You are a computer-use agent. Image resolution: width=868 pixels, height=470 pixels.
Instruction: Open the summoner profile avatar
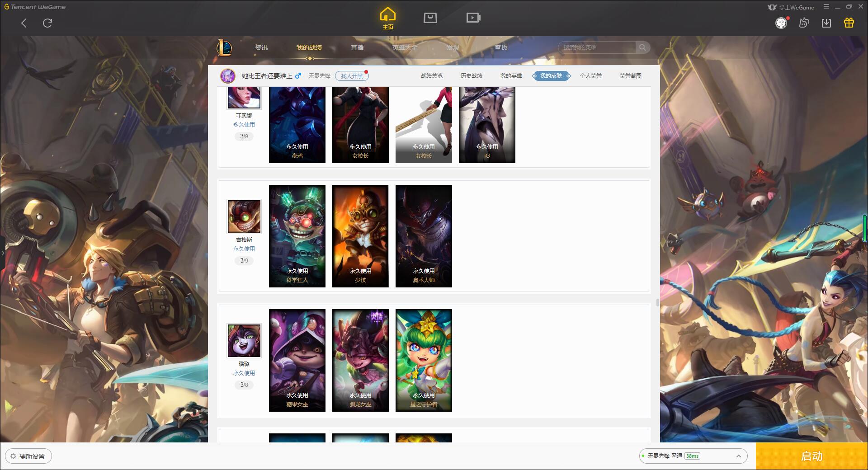tap(228, 76)
